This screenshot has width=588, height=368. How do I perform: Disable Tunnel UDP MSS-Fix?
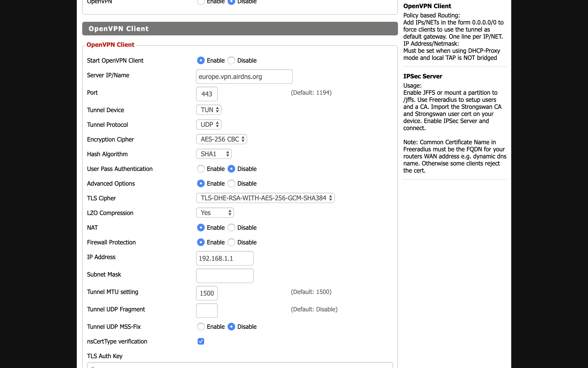tap(231, 327)
